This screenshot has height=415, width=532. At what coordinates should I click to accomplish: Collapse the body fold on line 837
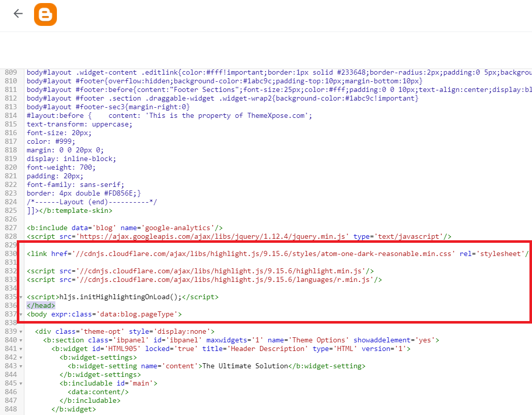click(x=21, y=314)
